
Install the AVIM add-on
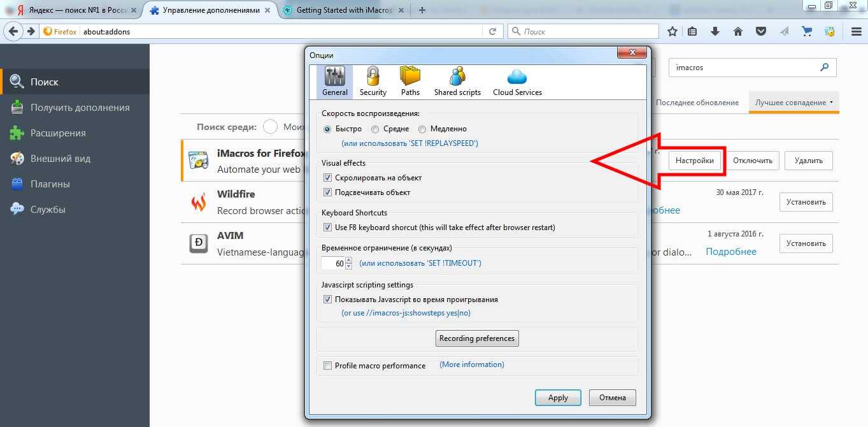pos(806,243)
